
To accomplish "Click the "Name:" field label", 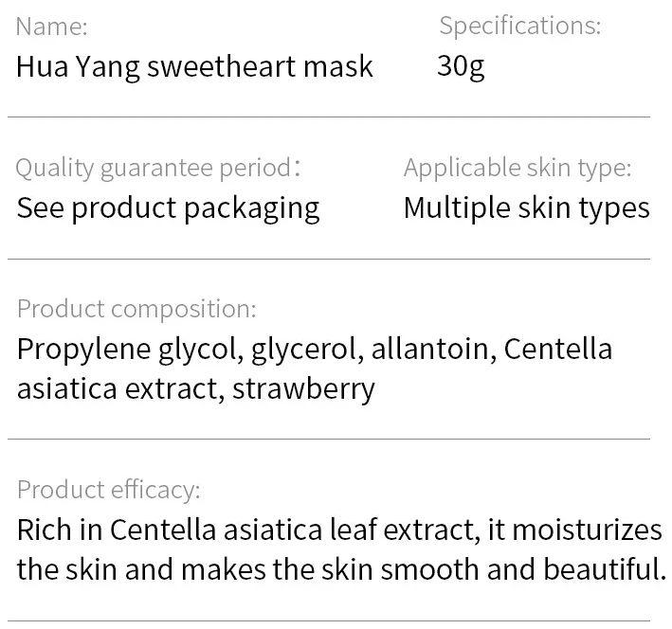I will (52, 27).
